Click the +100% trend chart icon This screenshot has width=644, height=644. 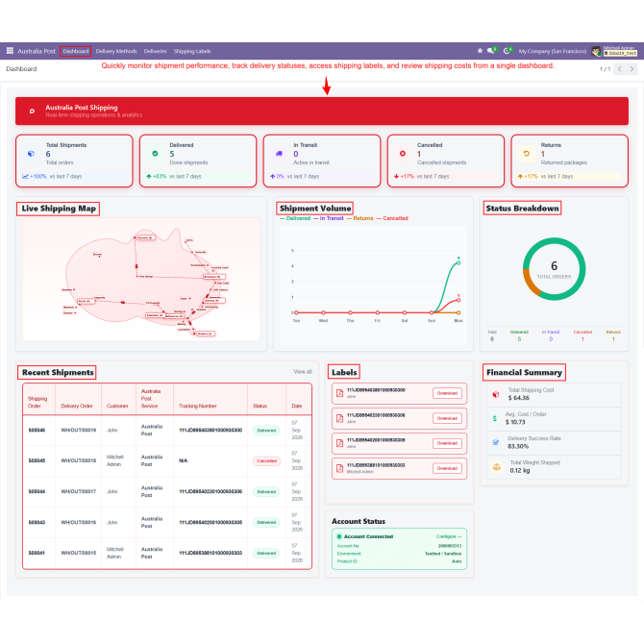click(25, 176)
